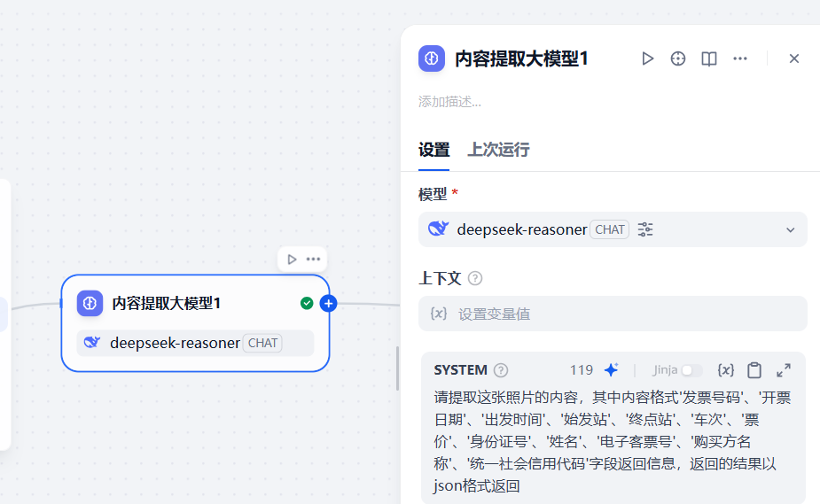Click the LLM icon on the canvas node
Viewport: 820px width, 504px height.
(90, 304)
